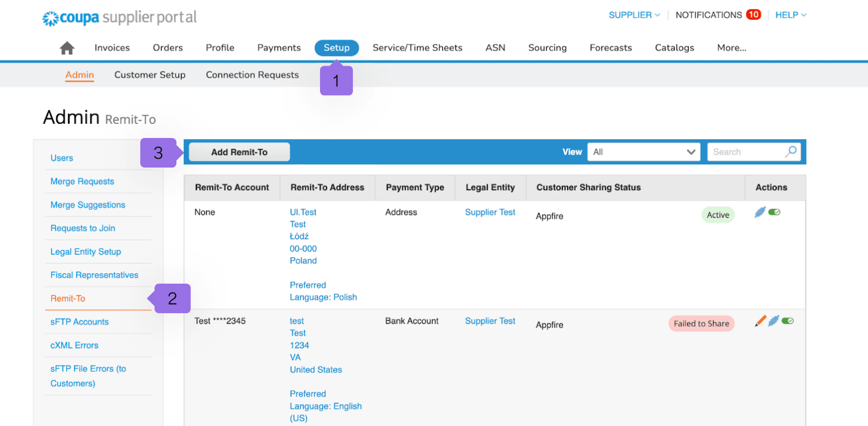Open Supplier Test legal entity in UI.Test row
The width and height of the screenshot is (868, 426).
pos(490,212)
